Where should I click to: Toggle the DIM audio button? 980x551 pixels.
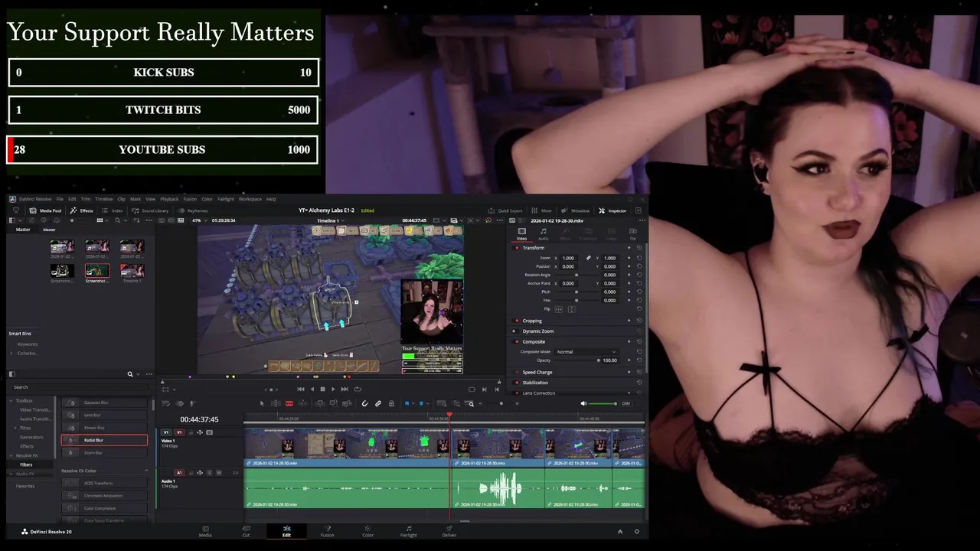tap(626, 403)
